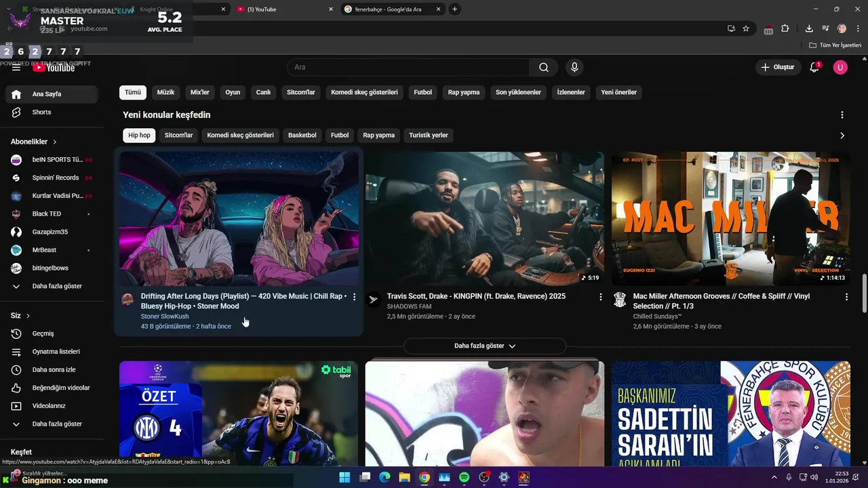Expand the center Daha fazla göster button

(485, 346)
